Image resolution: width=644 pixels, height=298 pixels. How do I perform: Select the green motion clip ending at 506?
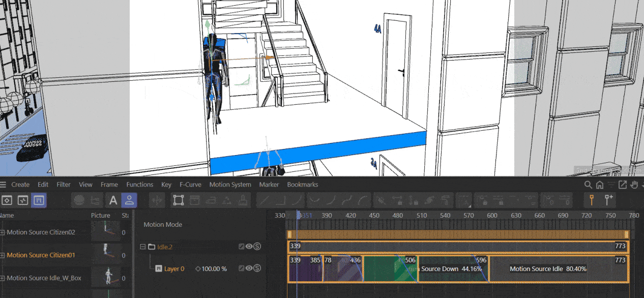tap(390, 269)
